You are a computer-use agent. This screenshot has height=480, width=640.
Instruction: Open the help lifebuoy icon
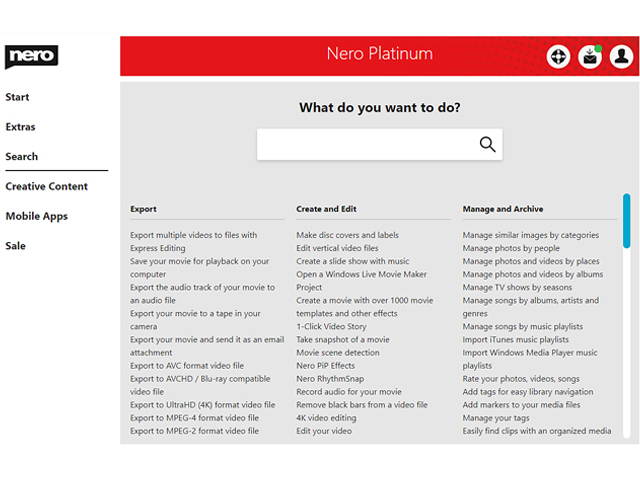coord(558,57)
